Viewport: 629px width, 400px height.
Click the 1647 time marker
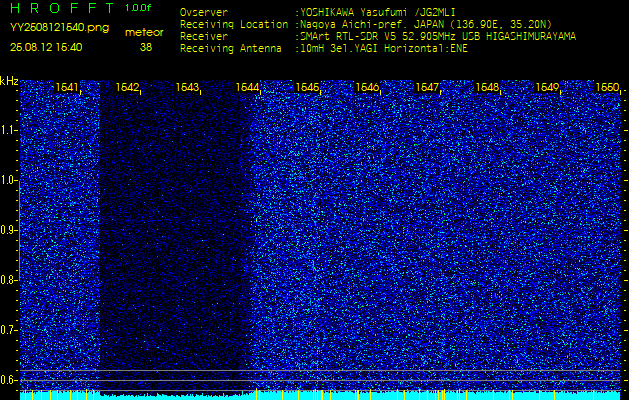click(x=428, y=87)
